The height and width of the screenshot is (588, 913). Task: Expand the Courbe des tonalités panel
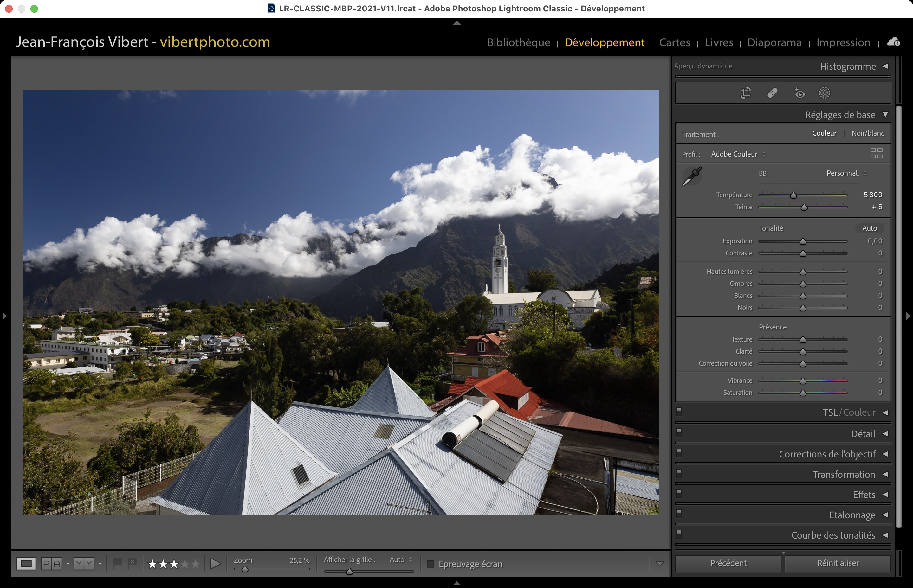(x=833, y=535)
